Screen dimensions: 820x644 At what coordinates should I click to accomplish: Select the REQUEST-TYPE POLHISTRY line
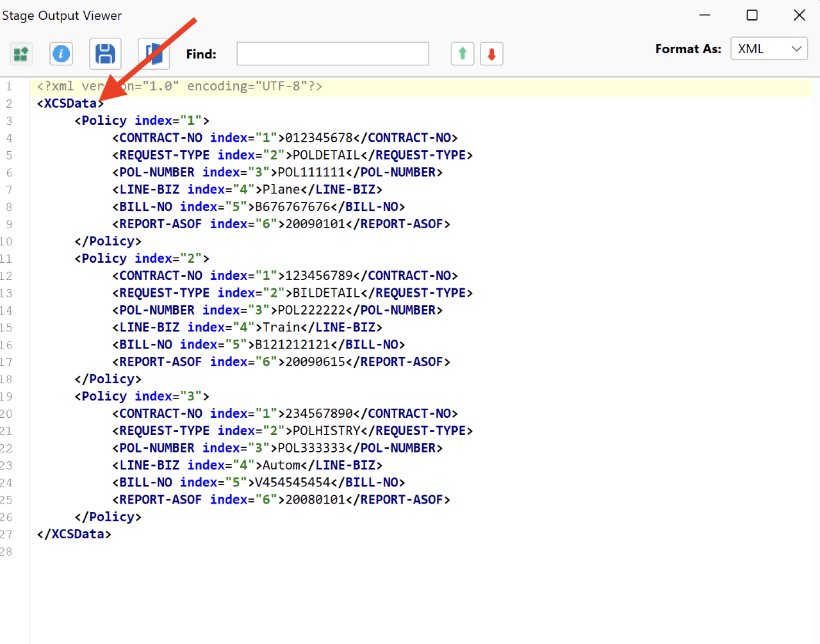tap(293, 431)
